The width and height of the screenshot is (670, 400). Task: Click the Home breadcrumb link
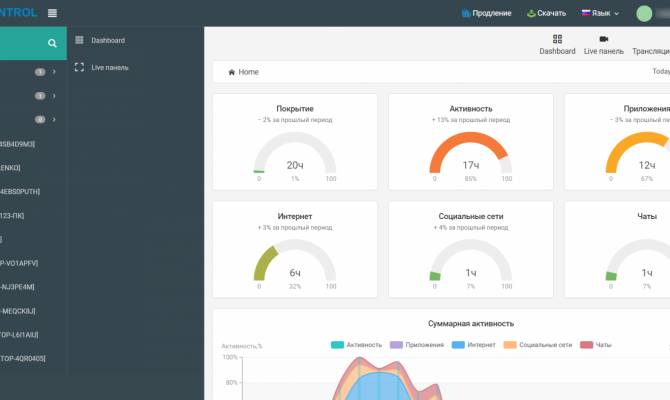(248, 72)
